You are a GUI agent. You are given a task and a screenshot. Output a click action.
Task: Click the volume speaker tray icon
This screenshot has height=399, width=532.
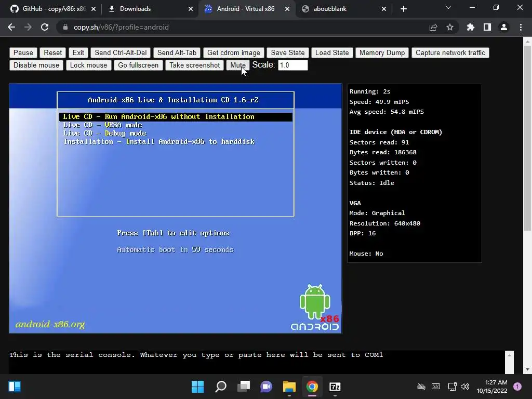pos(465,387)
